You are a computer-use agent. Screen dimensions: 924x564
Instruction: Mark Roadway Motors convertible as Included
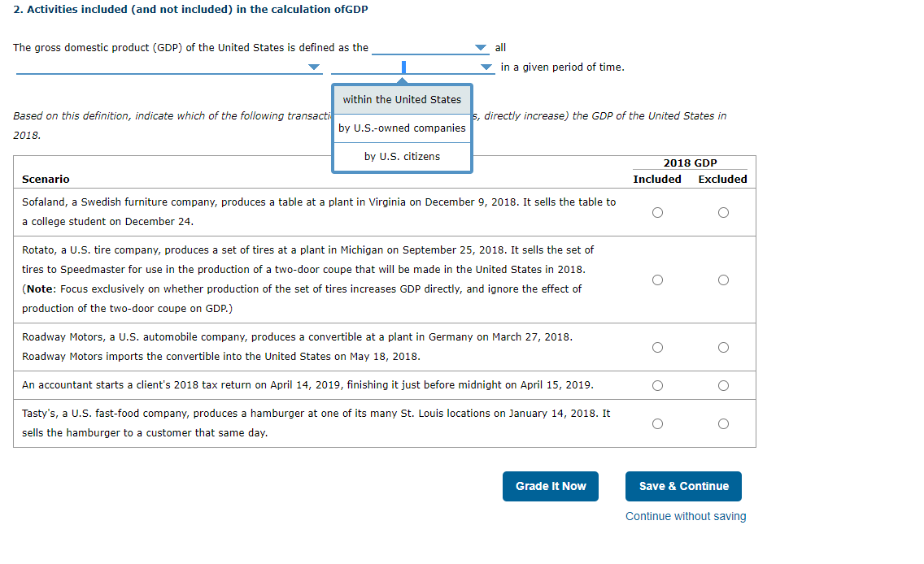(657, 347)
